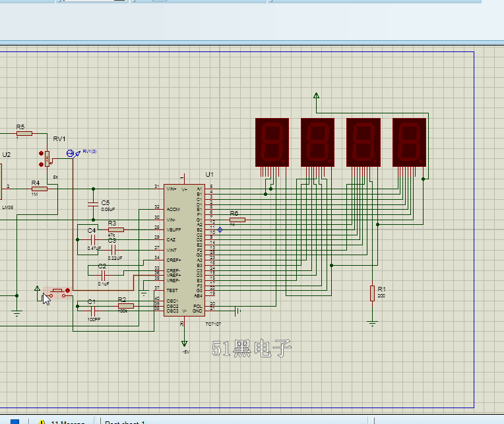Select the rightmost seven-segment display
504x424 pixels.
pos(409,142)
